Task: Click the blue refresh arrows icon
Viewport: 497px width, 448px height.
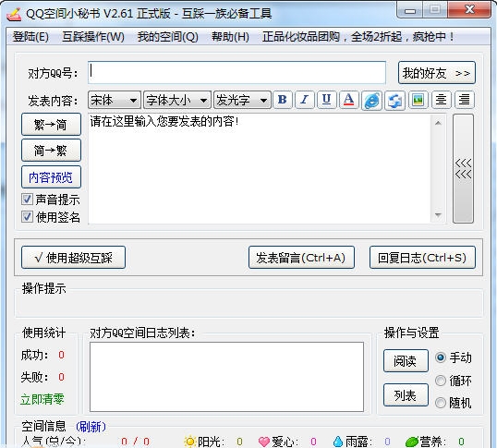Action: click(x=394, y=101)
